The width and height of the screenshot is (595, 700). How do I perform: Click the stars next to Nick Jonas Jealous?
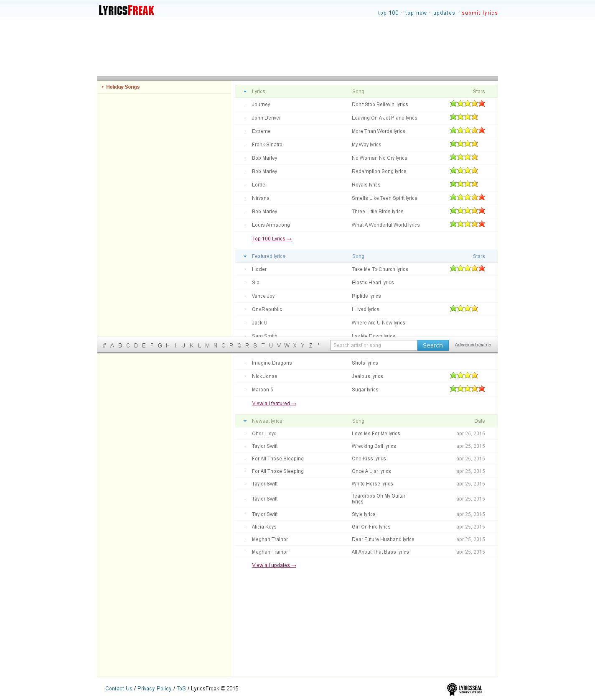pyautogui.click(x=464, y=376)
